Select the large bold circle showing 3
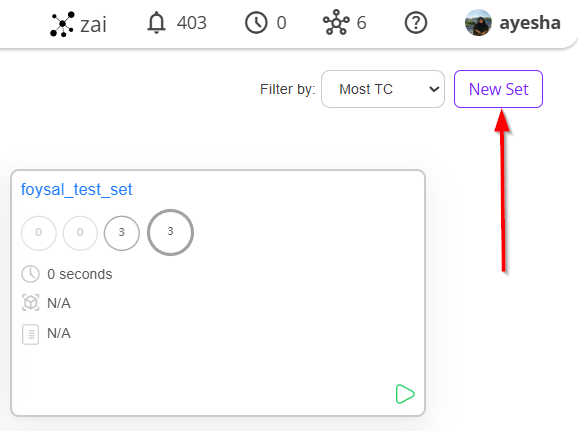This screenshot has width=578, height=431. click(170, 232)
